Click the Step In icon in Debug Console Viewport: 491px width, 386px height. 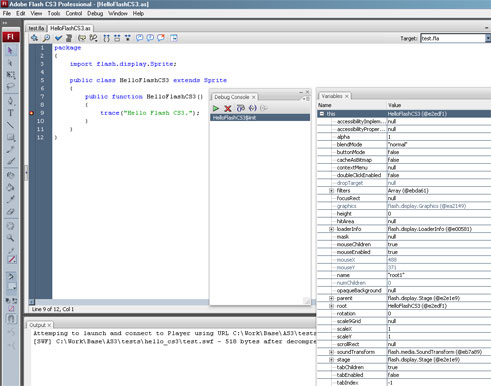(253, 108)
